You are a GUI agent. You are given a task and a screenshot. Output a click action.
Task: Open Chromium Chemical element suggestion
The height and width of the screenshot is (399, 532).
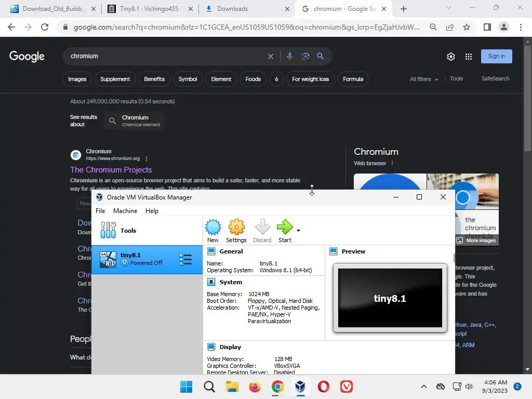point(135,121)
